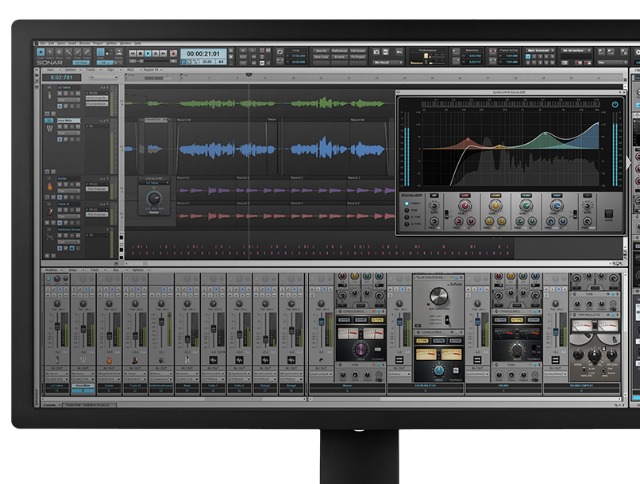Choose the Move tool
Screen dimensions: 640x484
coord(59,52)
